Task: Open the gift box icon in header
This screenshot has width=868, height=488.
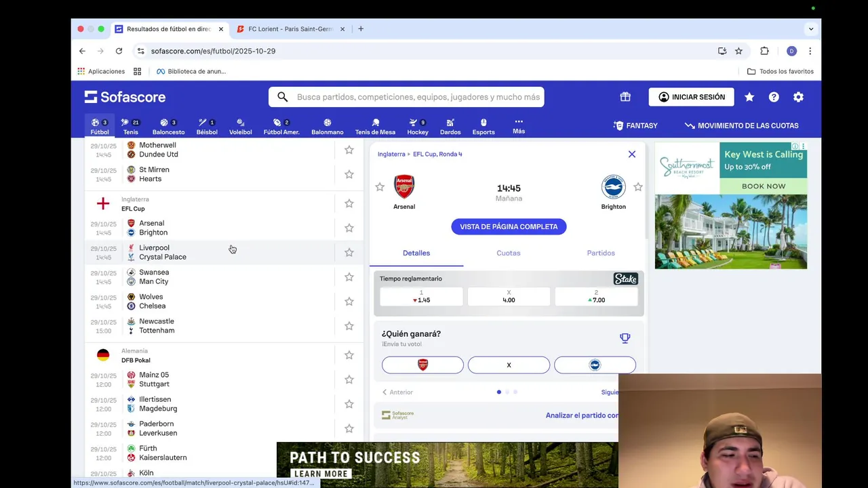Action: 625,97
